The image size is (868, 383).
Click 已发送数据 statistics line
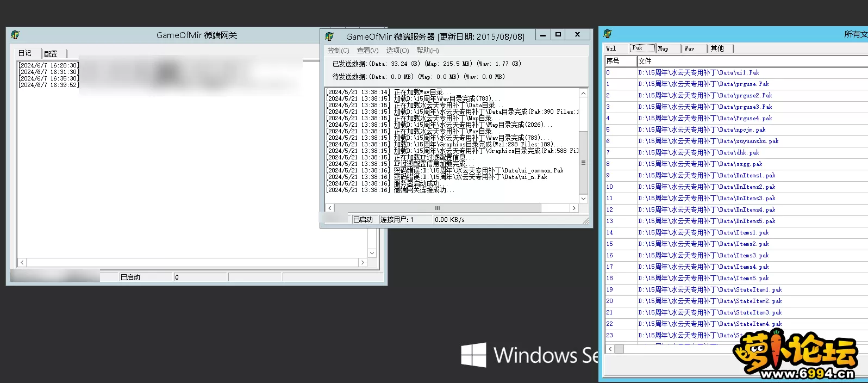[427, 64]
